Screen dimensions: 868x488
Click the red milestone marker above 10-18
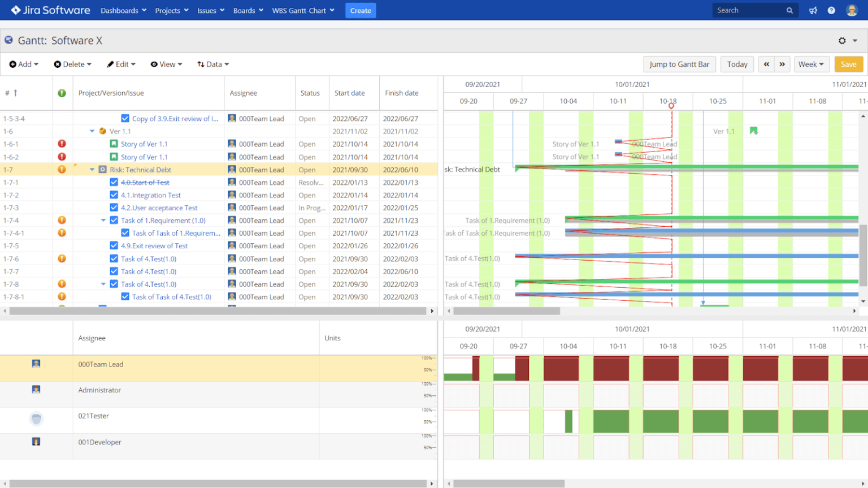(x=671, y=105)
